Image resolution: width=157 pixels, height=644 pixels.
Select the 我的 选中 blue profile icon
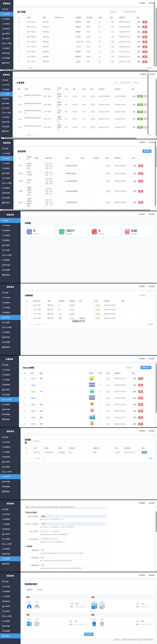coord(94,623)
